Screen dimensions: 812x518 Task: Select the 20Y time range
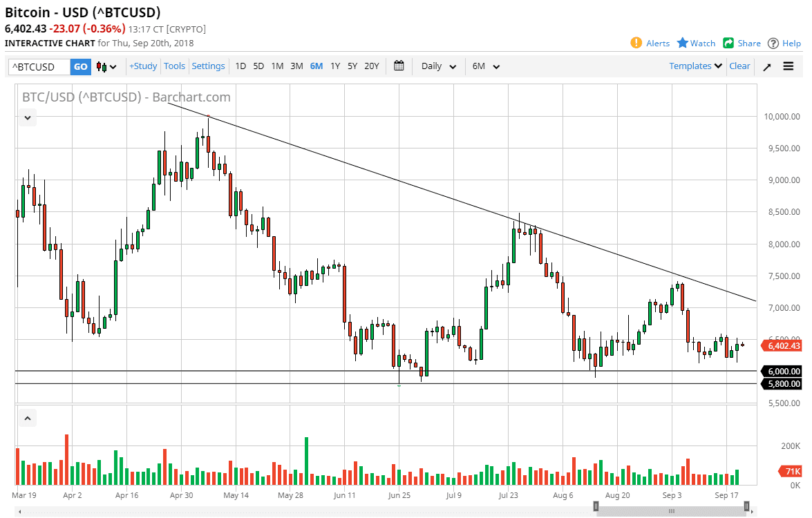[x=371, y=66]
